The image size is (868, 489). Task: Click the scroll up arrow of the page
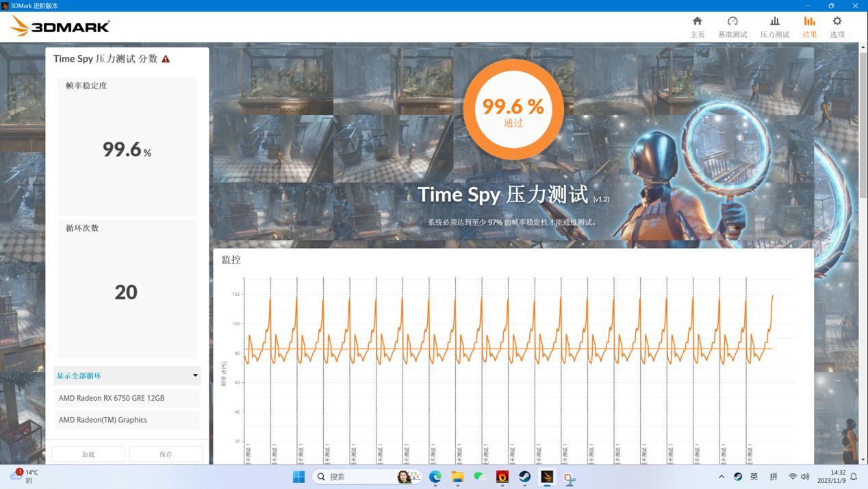tap(863, 47)
